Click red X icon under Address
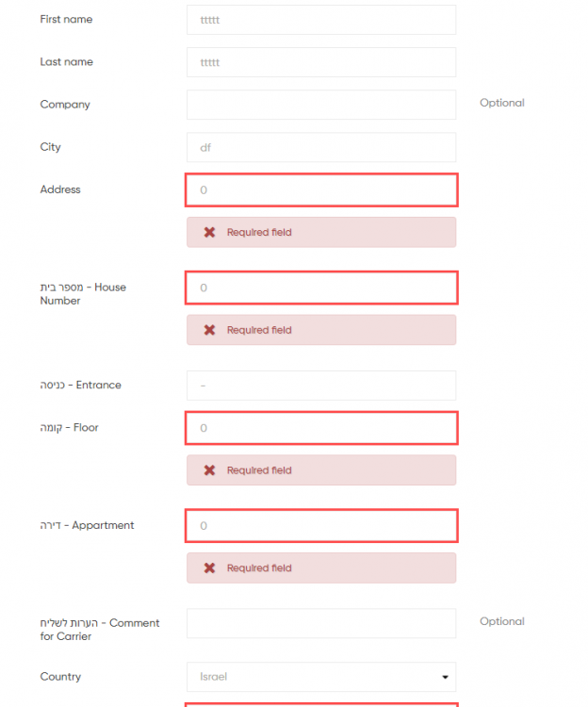This screenshot has height=707, width=588. (209, 233)
